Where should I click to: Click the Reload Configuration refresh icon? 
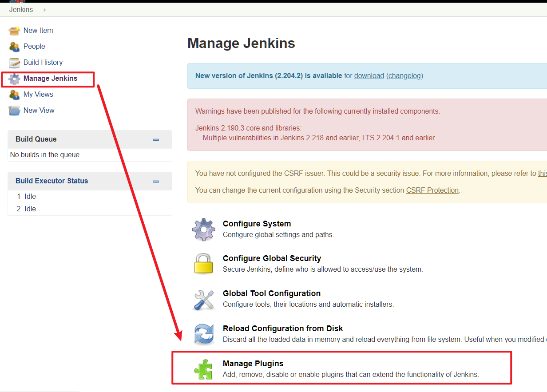tap(204, 334)
